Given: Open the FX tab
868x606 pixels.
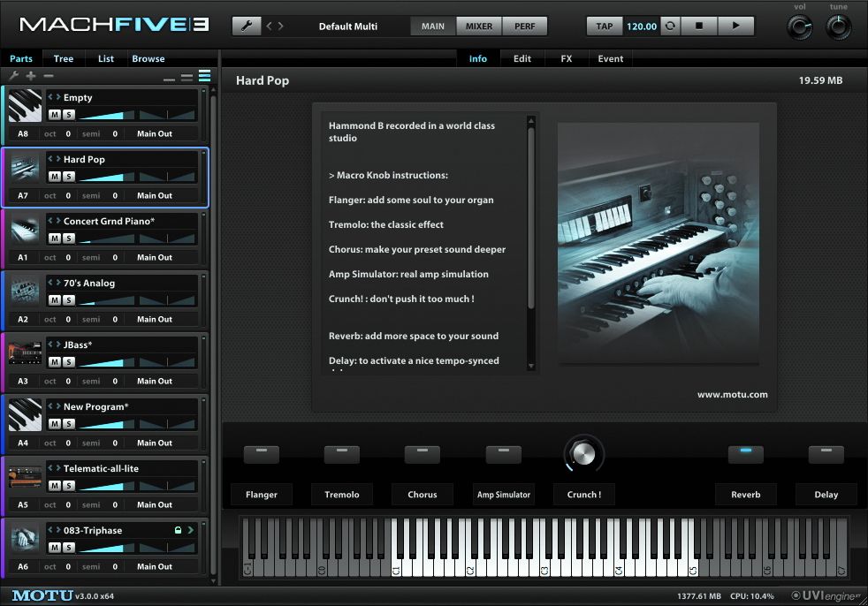Looking at the screenshot, I should [567, 58].
